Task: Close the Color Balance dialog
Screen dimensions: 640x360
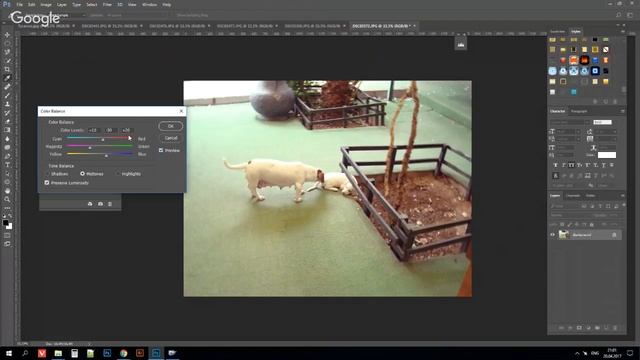Action: [x=181, y=111]
